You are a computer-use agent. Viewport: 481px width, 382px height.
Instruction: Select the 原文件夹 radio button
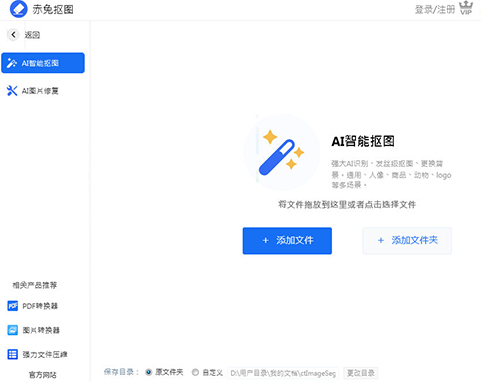[x=149, y=372]
